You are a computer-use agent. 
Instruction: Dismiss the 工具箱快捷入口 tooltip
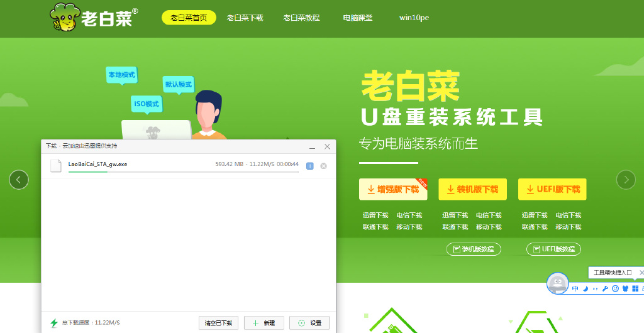pos(641,272)
